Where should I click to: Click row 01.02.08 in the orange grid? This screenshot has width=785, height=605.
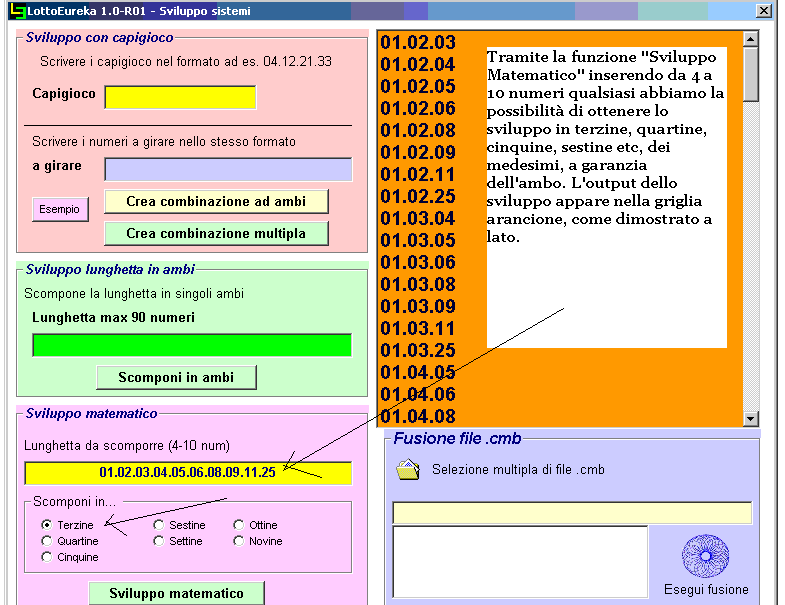click(x=418, y=130)
